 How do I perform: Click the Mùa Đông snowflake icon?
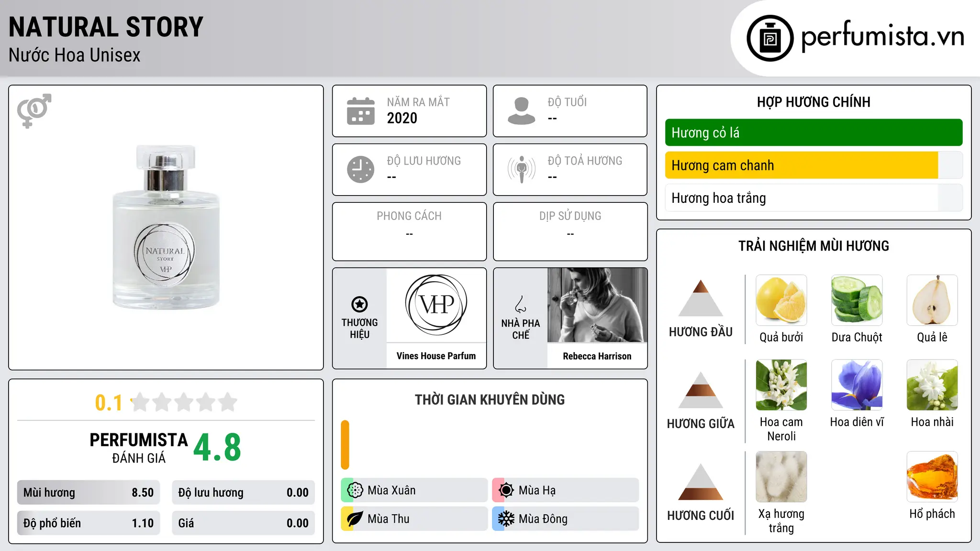506,519
